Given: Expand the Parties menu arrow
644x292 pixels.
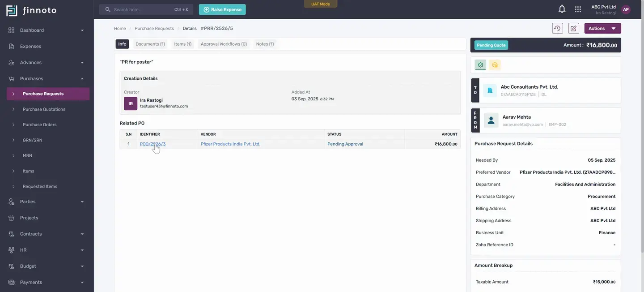Looking at the screenshot, I should click(x=82, y=202).
